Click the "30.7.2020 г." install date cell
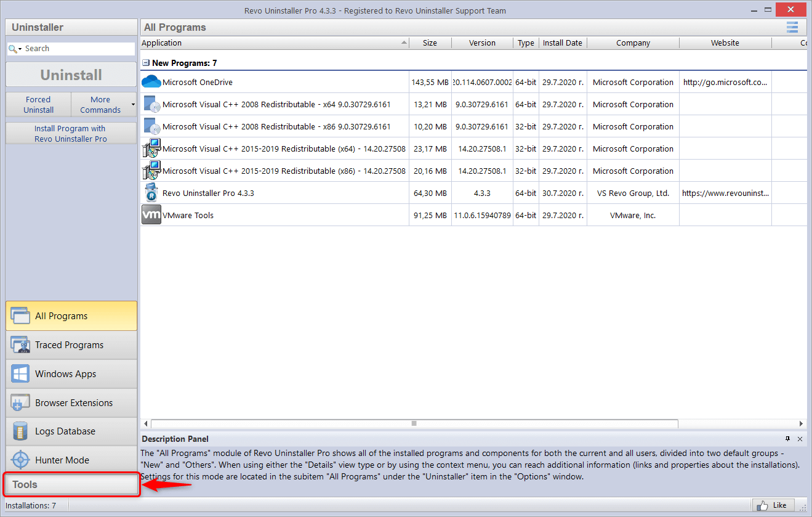This screenshot has width=812, height=517. point(563,193)
